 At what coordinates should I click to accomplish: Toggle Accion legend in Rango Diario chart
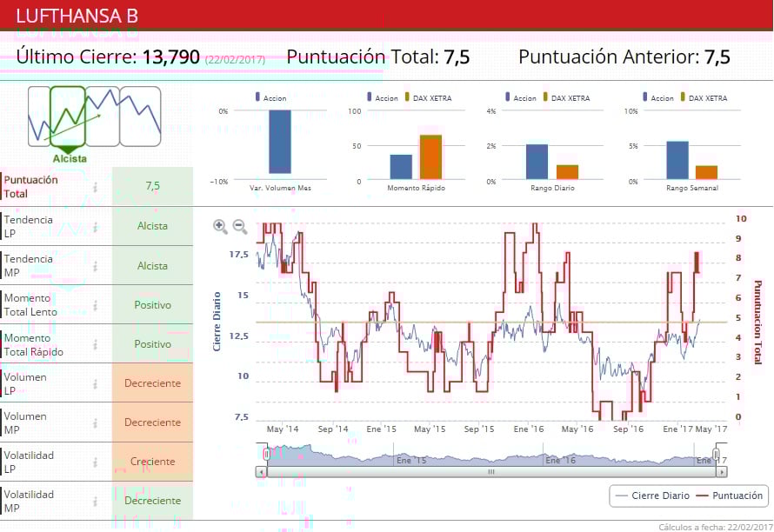pyautogui.click(x=520, y=97)
